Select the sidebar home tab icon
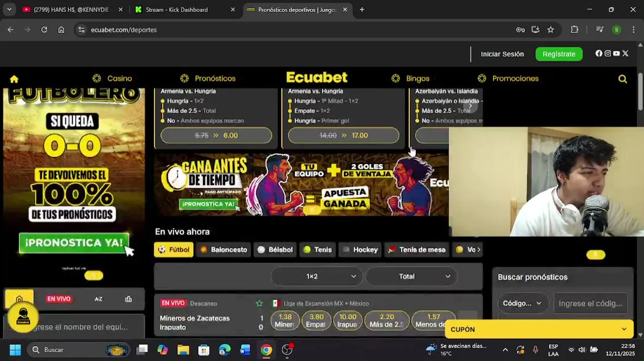 coord(19,299)
